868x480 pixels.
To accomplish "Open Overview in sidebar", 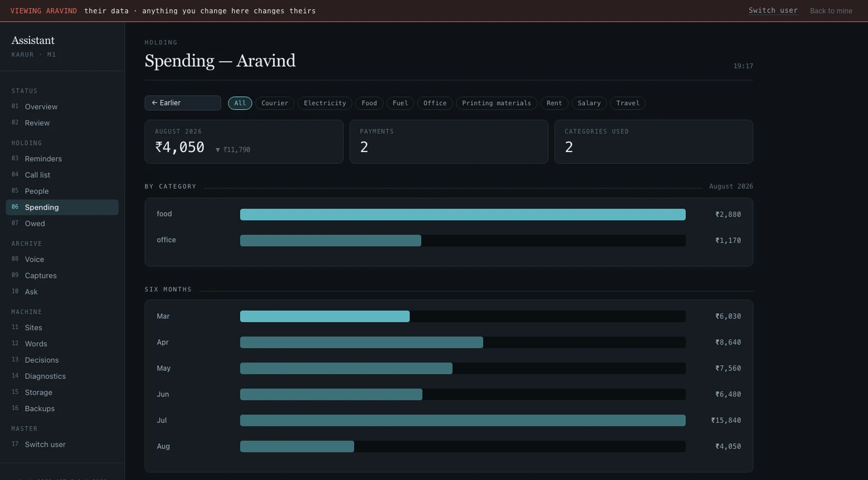I will tap(62, 107).
